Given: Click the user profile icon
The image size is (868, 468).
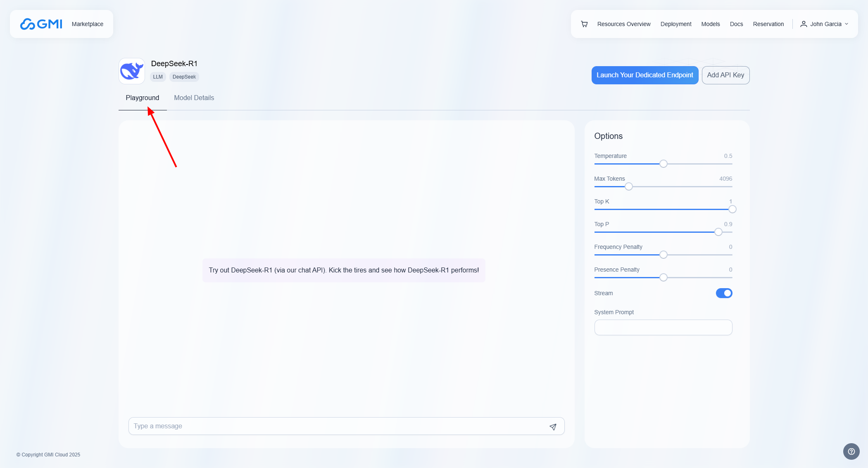Looking at the screenshot, I should [804, 24].
